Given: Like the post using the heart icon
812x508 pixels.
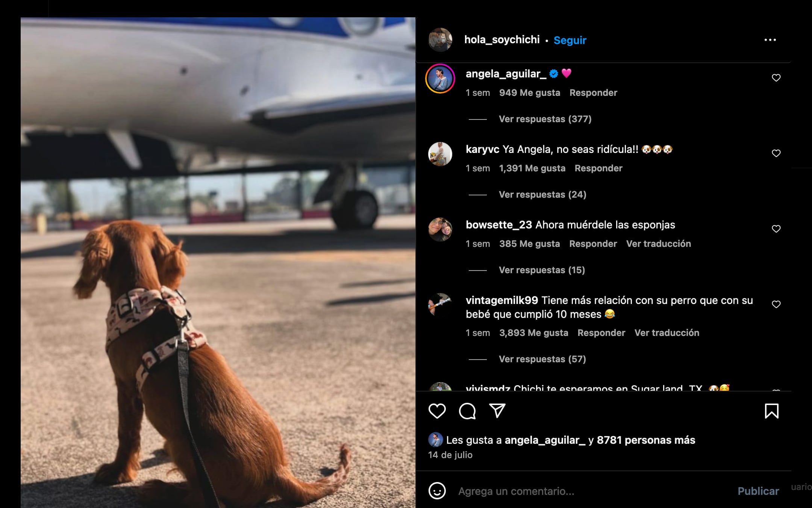Looking at the screenshot, I should [438, 411].
